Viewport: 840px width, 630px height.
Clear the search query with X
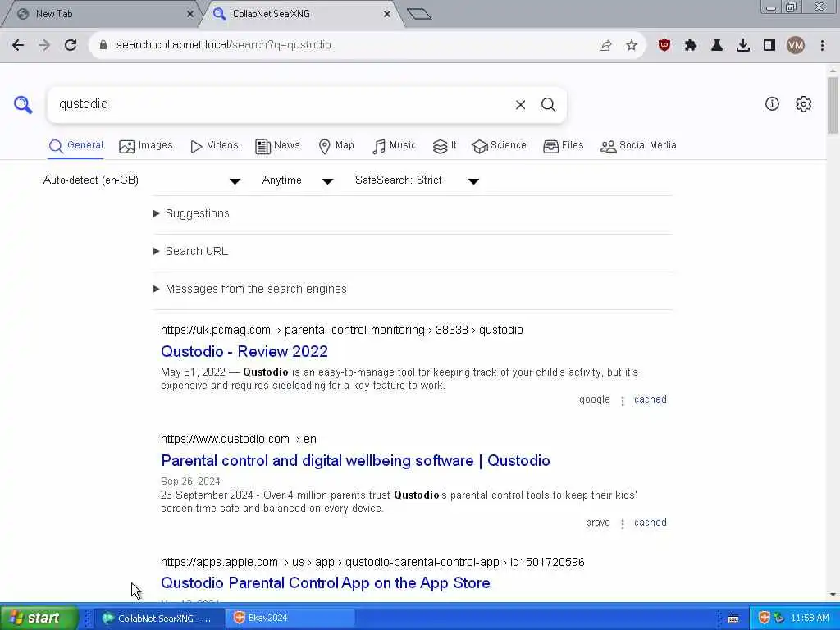520,105
